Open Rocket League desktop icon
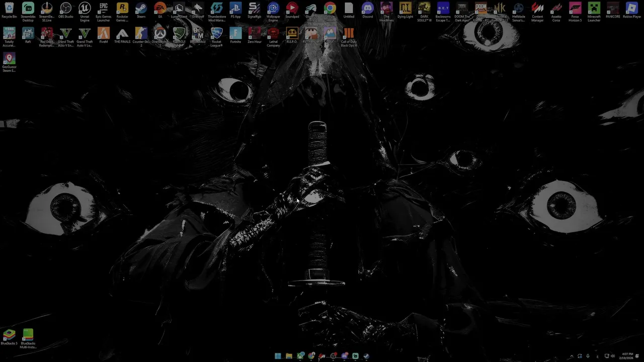This screenshot has height=362, width=644. click(217, 37)
